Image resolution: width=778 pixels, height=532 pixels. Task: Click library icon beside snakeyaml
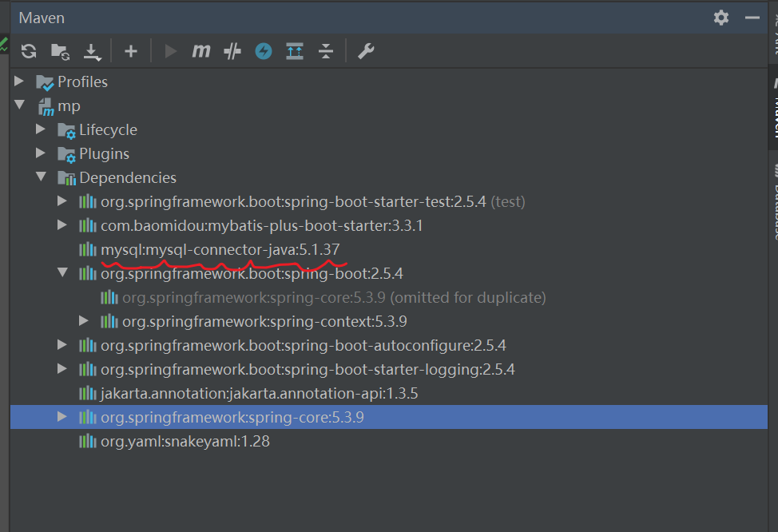point(88,441)
